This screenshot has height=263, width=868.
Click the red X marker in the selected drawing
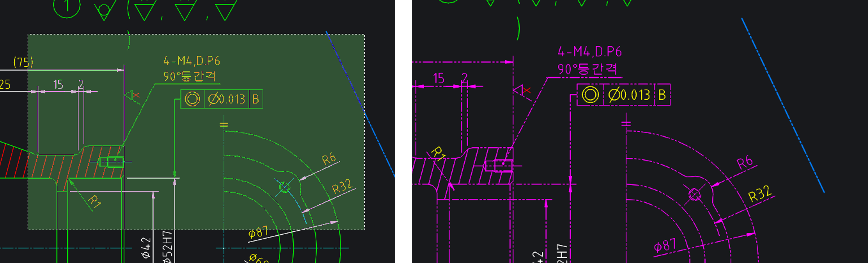coord(136,96)
